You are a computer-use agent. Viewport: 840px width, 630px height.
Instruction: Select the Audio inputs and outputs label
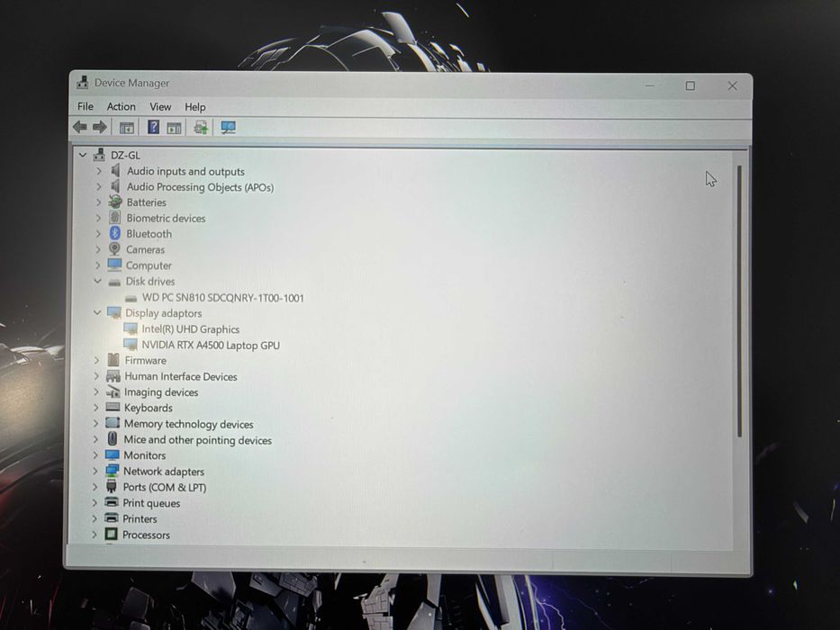click(185, 171)
